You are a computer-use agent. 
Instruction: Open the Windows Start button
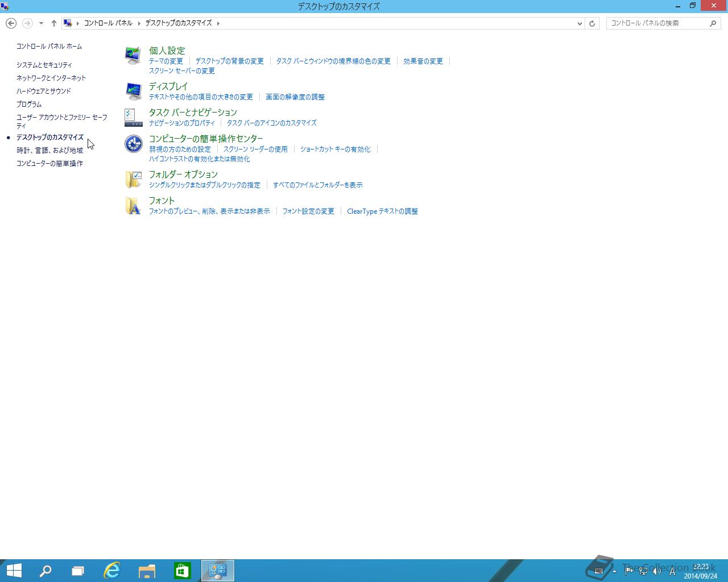[x=14, y=571]
